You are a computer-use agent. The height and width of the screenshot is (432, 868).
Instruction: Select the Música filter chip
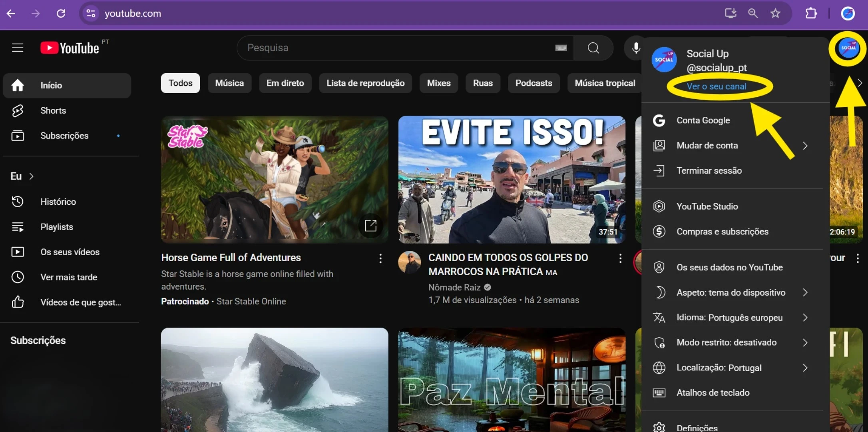tap(229, 83)
